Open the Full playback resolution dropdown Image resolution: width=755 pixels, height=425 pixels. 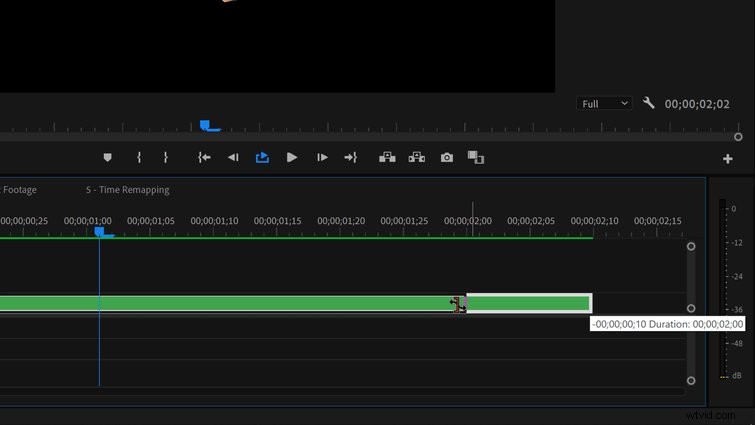604,103
